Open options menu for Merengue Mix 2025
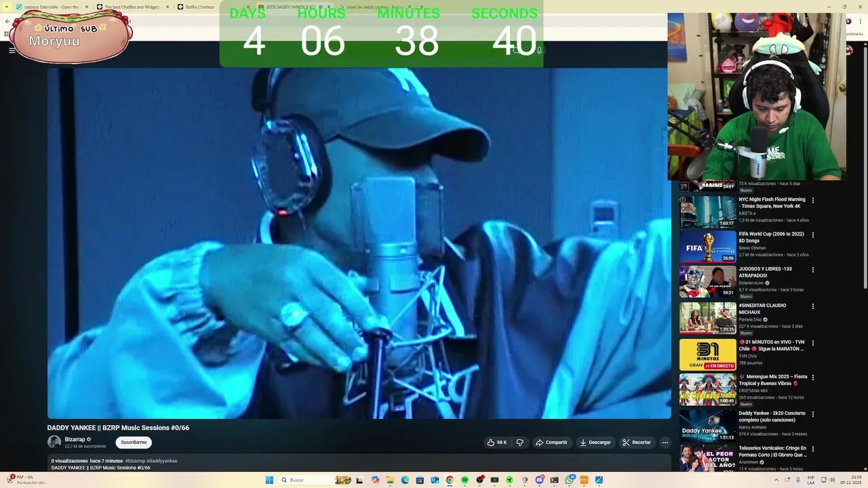Image resolution: width=868 pixels, height=488 pixels. click(812, 378)
